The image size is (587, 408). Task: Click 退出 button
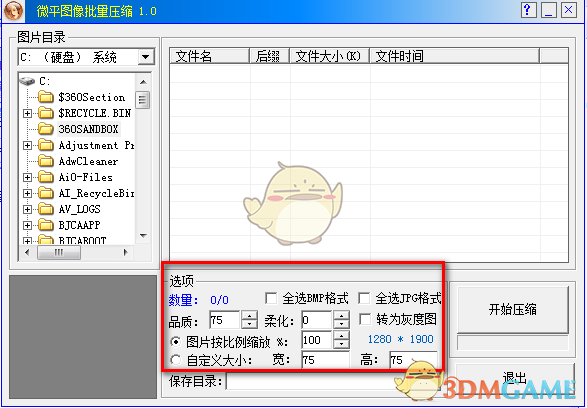pyautogui.click(x=515, y=378)
